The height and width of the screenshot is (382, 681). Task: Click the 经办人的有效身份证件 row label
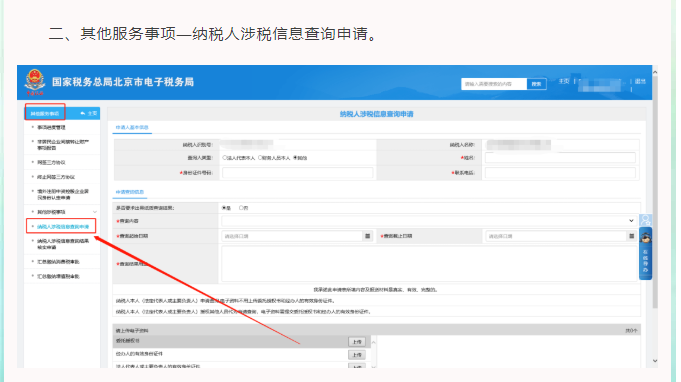coord(139,354)
